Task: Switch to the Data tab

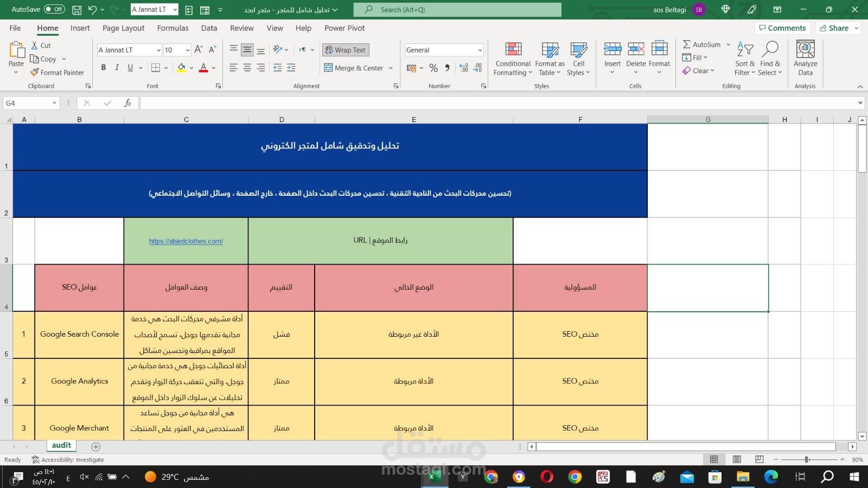Action: coord(209,28)
